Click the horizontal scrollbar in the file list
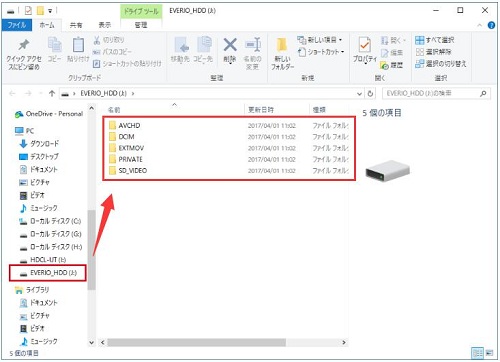500x362 pixels. [196, 342]
